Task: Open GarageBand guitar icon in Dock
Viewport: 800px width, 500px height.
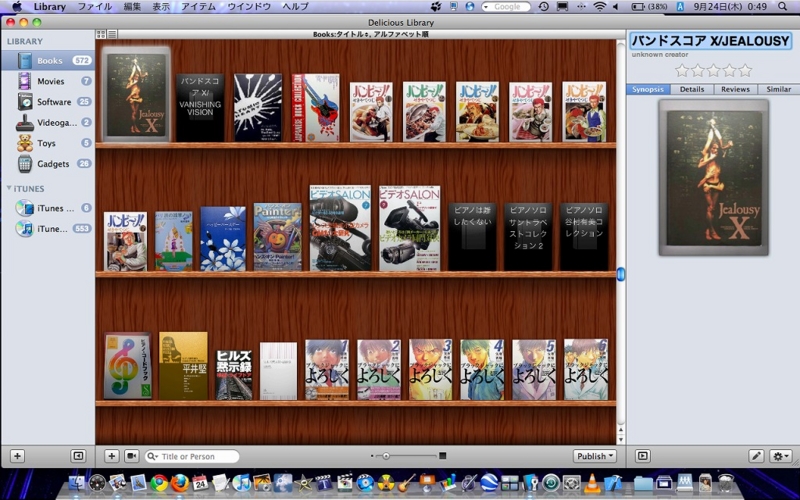Action: (407, 483)
